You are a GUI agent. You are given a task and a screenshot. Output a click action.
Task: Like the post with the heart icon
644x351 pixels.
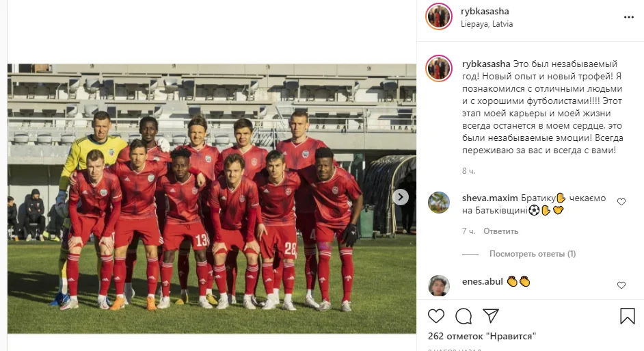coord(435,316)
